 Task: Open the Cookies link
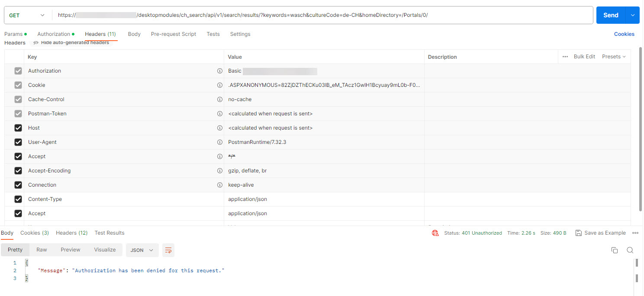(624, 34)
